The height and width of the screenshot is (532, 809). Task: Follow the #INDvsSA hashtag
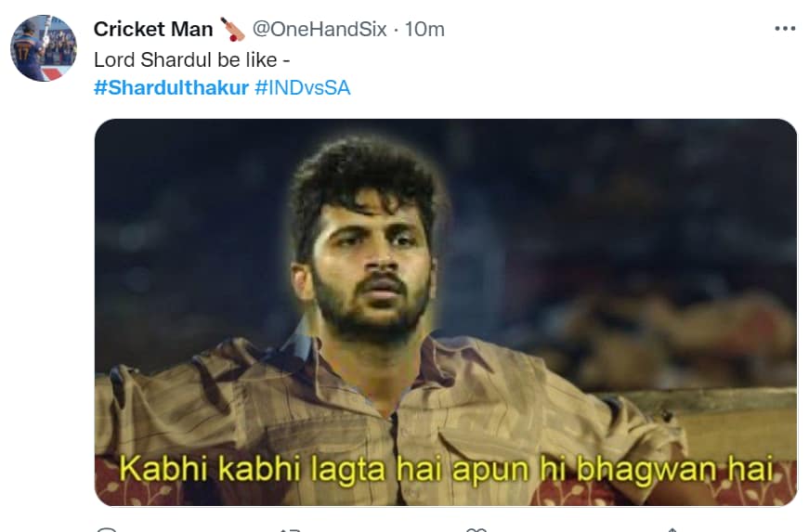(x=303, y=87)
